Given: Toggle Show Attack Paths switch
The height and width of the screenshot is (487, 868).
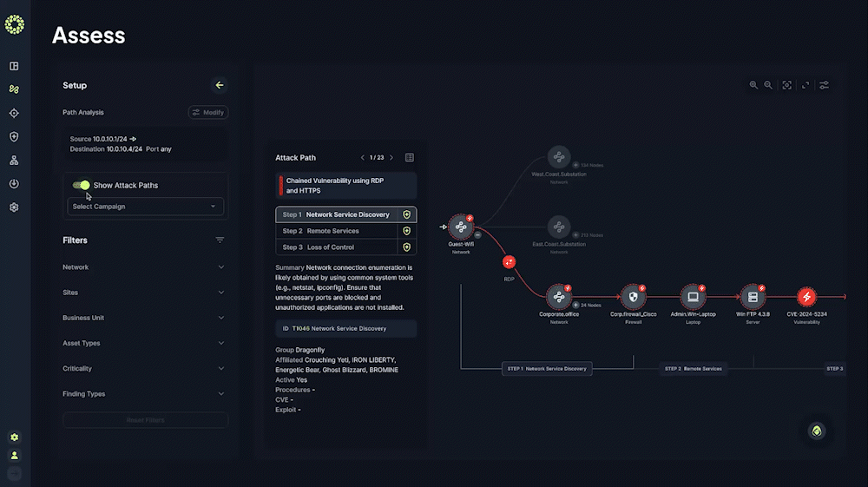Looking at the screenshot, I should coord(82,185).
